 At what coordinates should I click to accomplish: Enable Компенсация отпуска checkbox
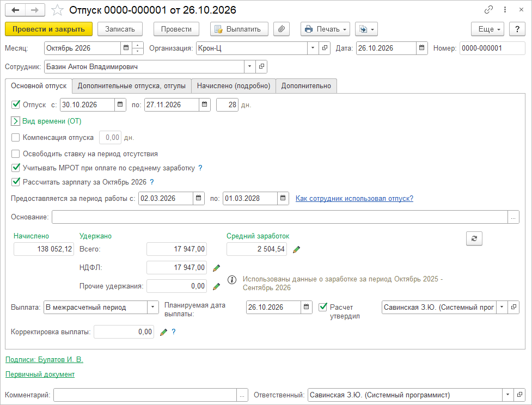16,137
